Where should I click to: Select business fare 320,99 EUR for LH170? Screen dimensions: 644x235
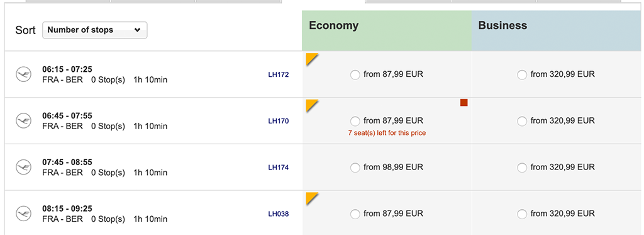[522, 122]
